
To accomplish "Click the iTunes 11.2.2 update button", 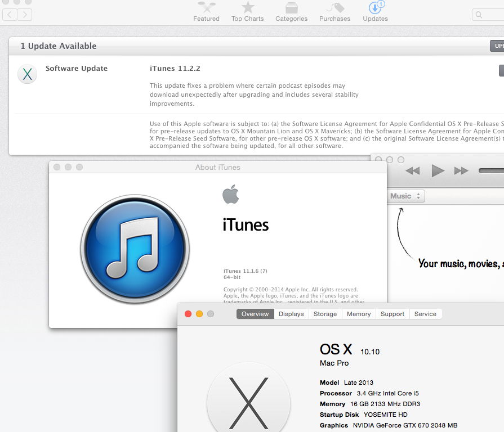I will [501, 71].
